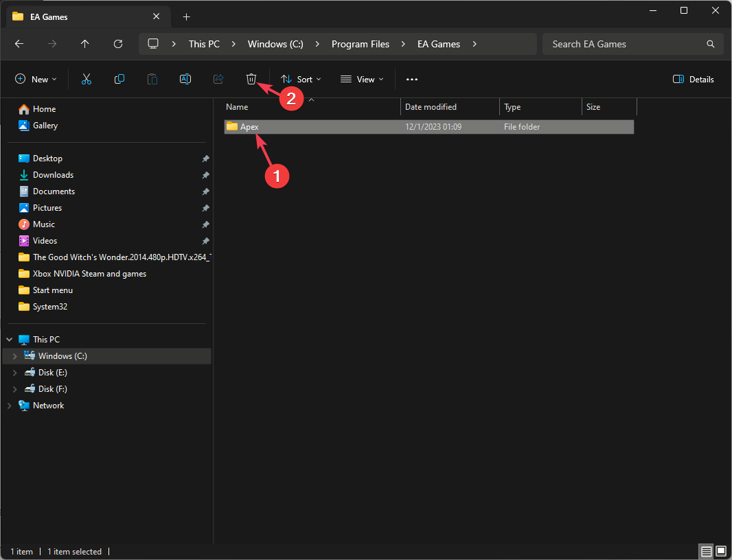Image resolution: width=732 pixels, height=560 pixels.
Task: Click the Cut scissors icon
Action: click(87, 80)
